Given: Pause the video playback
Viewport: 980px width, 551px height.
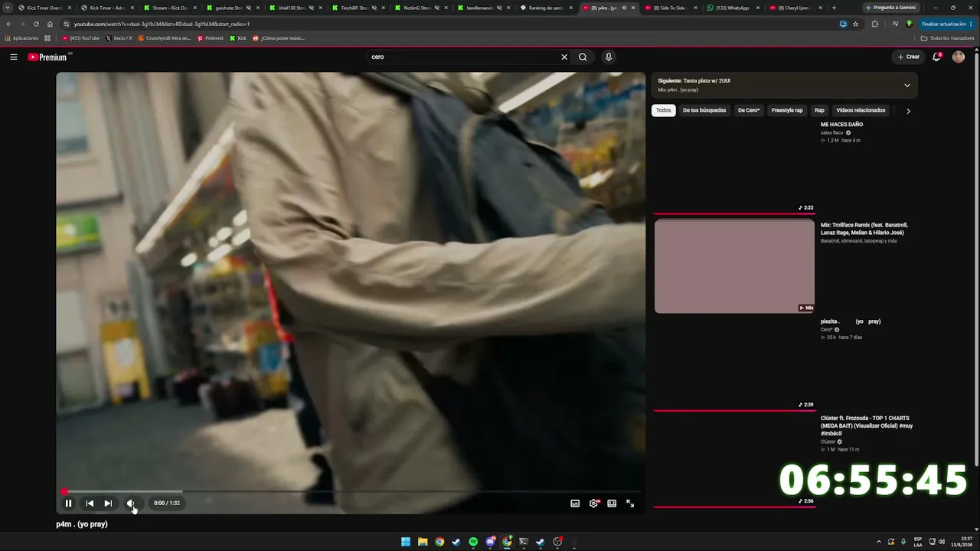Looking at the screenshot, I should click(68, 503).
